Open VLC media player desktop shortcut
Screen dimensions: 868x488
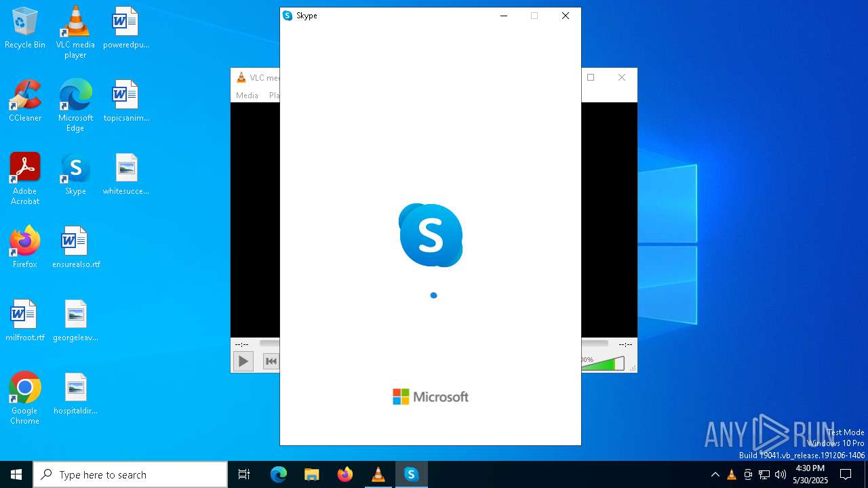coord(75,33)
